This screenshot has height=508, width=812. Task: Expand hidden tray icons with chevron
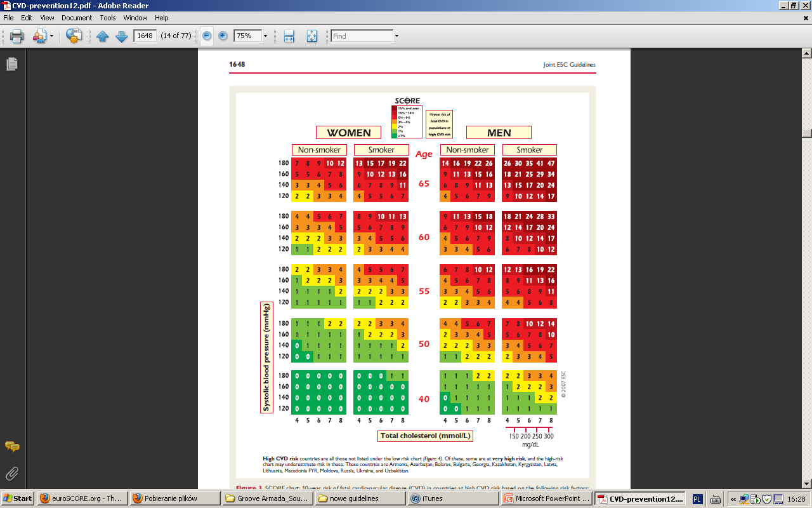coord(733,498)
